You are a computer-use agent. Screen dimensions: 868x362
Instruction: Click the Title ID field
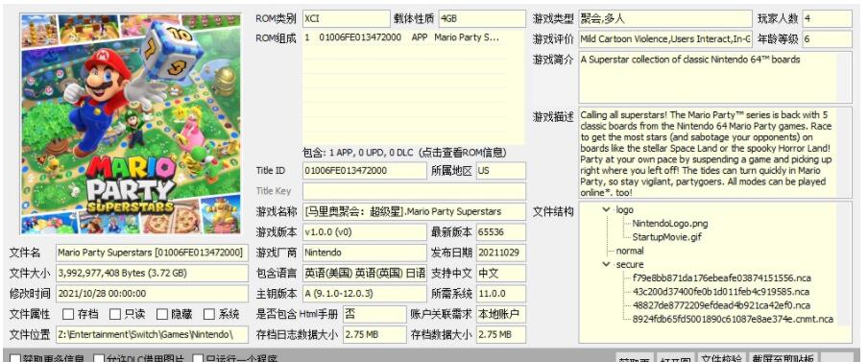[x=364, y=171]
